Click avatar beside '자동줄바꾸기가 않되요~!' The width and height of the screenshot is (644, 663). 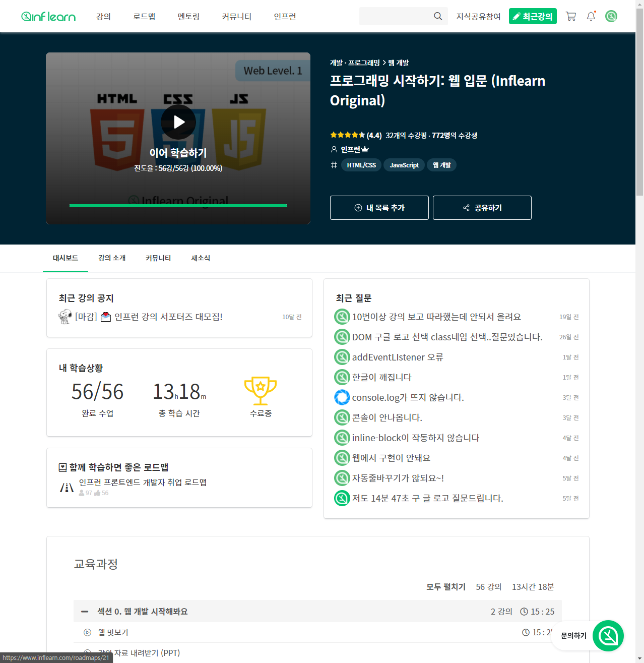342,478
